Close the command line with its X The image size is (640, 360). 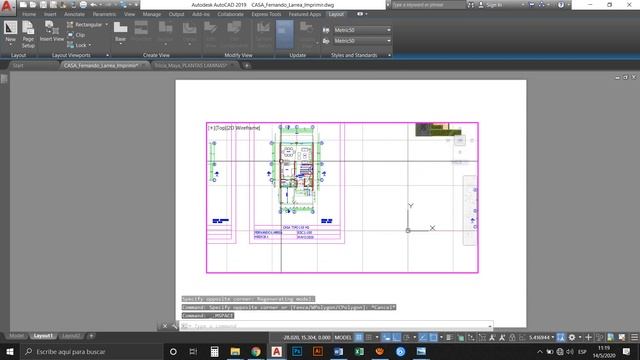coord(165,326)
